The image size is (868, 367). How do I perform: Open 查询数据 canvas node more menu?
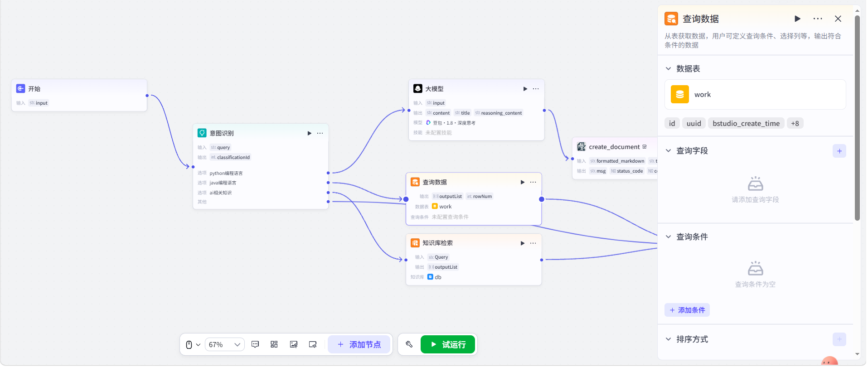click(x=533, y=182)
